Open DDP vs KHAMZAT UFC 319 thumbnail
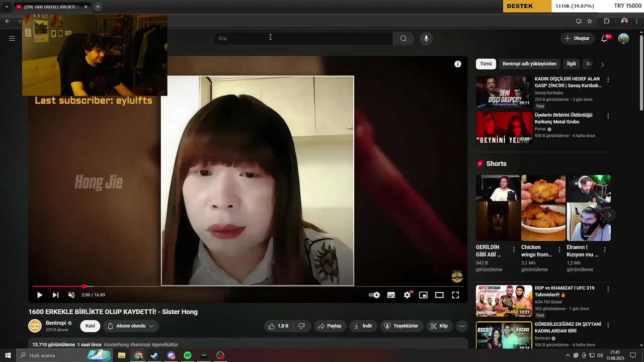This screenshot has height=362, width=644. pyautogui.click(x=504, y=301)
